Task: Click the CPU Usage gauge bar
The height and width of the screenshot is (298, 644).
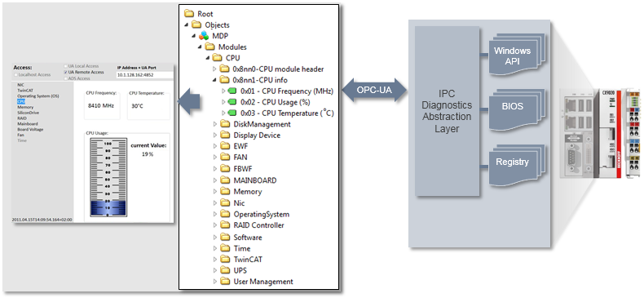Action: (108, 178)
